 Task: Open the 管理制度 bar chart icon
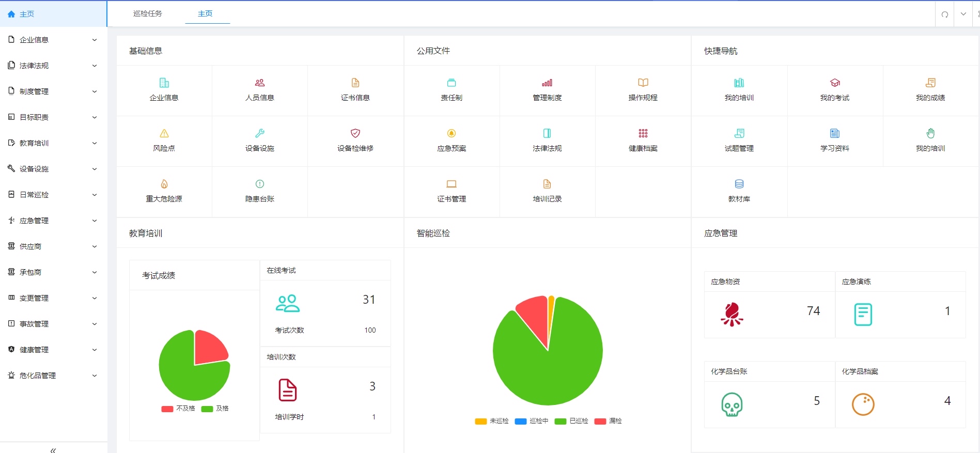547,83
